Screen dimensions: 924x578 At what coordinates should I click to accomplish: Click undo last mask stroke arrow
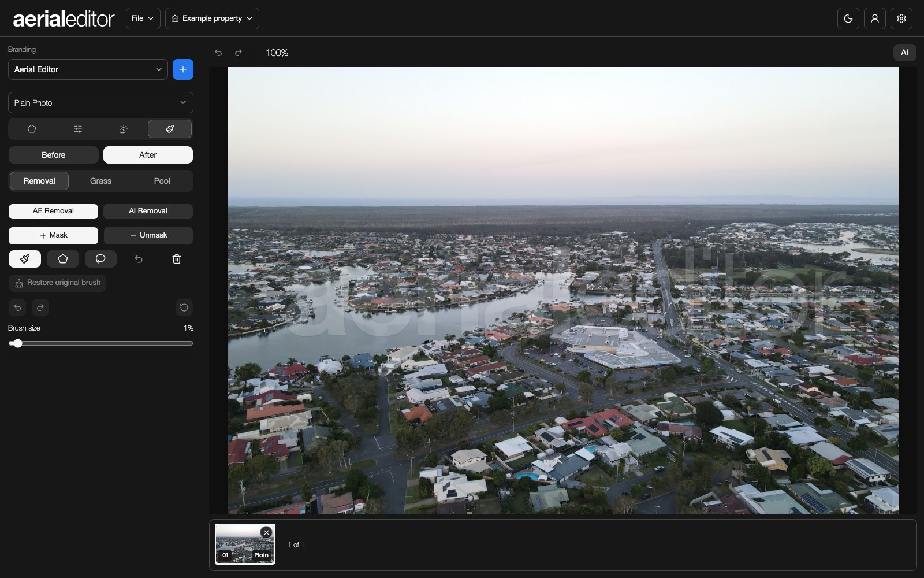tap(139, 259)
